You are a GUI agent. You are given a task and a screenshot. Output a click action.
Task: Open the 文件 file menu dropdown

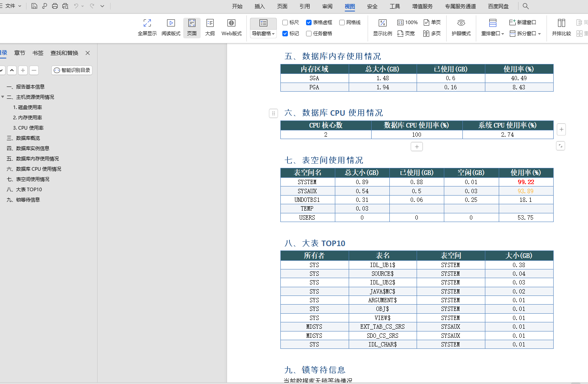(13, 6)
